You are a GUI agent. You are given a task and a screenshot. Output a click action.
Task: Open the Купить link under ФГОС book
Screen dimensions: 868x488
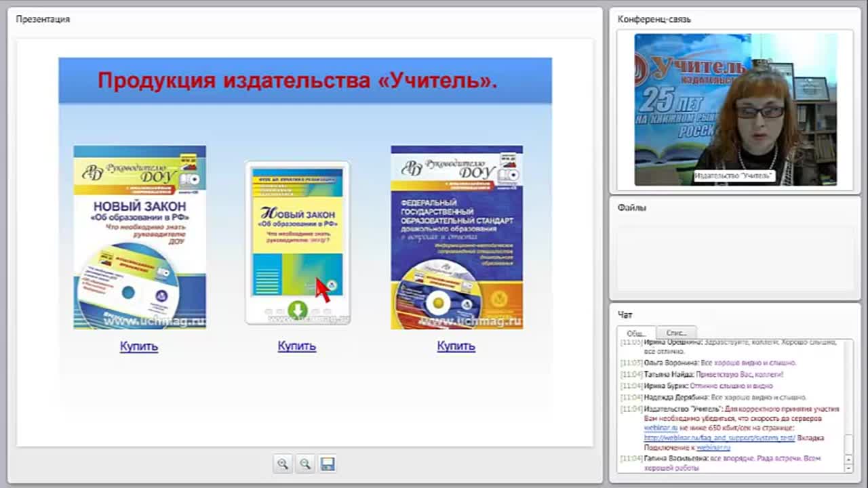456,346
